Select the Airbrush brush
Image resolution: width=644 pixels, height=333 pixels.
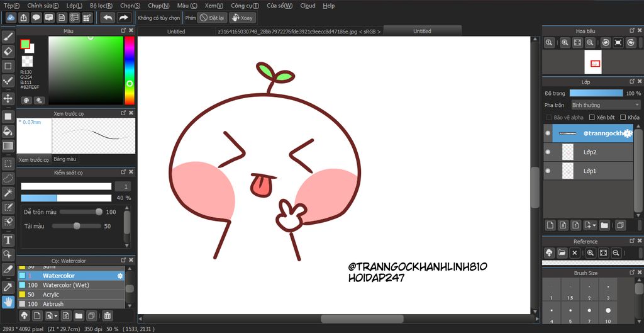tap(72, 304)
